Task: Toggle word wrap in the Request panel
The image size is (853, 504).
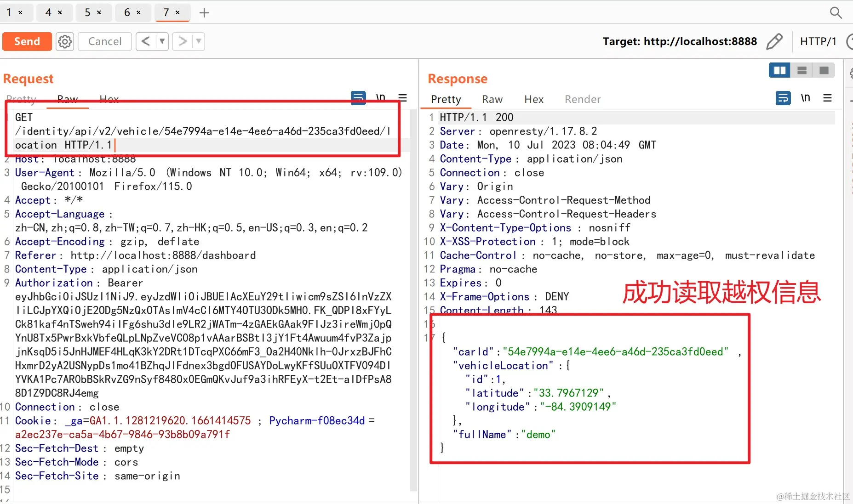Action: [359, 97]
